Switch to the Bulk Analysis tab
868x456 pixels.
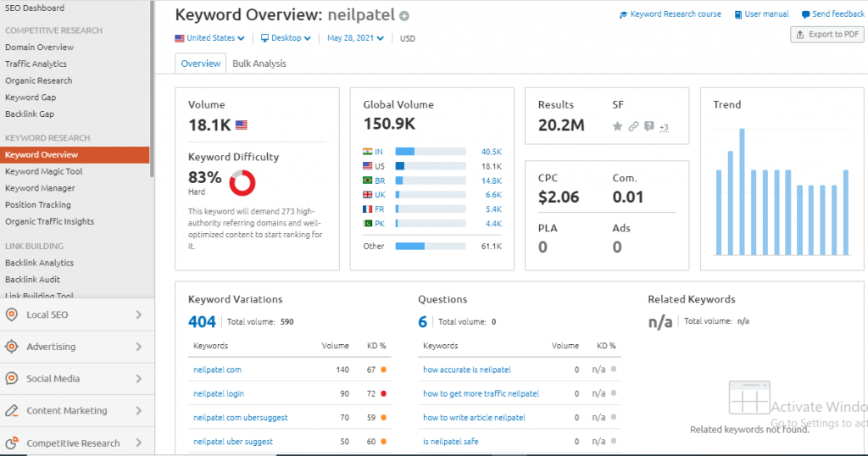(259, 64)
